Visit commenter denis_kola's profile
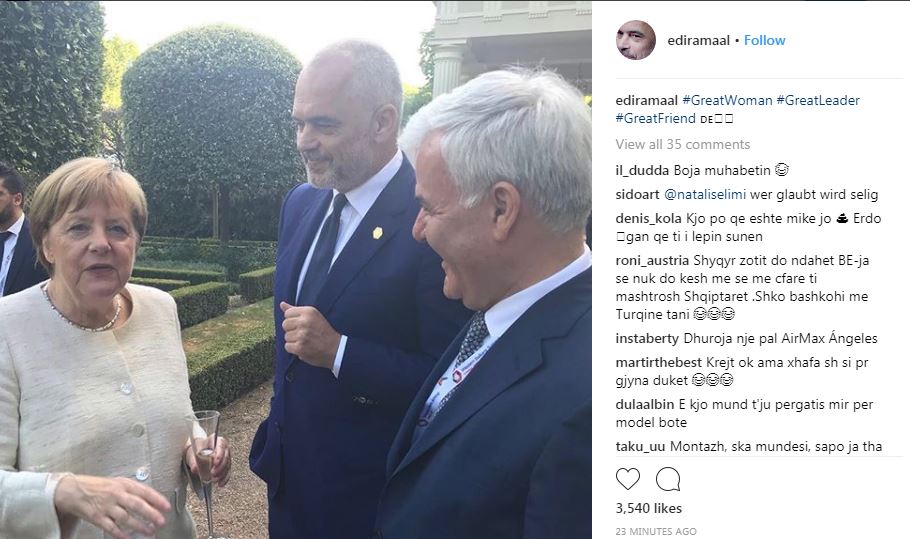Viewport: 910px width, 539px height. [648, 219]
